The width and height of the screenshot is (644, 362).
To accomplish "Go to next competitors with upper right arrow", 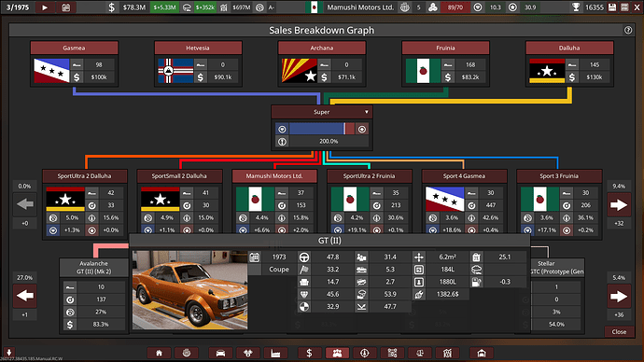I will 619,204.
